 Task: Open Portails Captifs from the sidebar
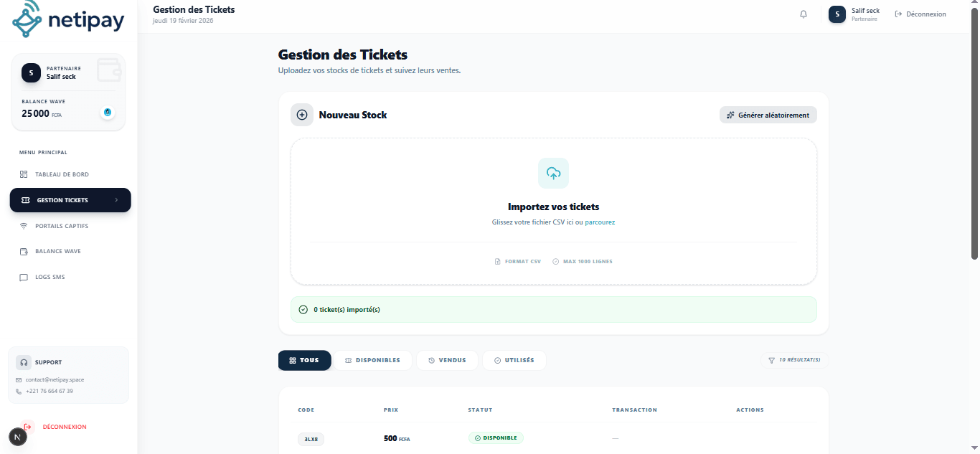pos(61,226)
